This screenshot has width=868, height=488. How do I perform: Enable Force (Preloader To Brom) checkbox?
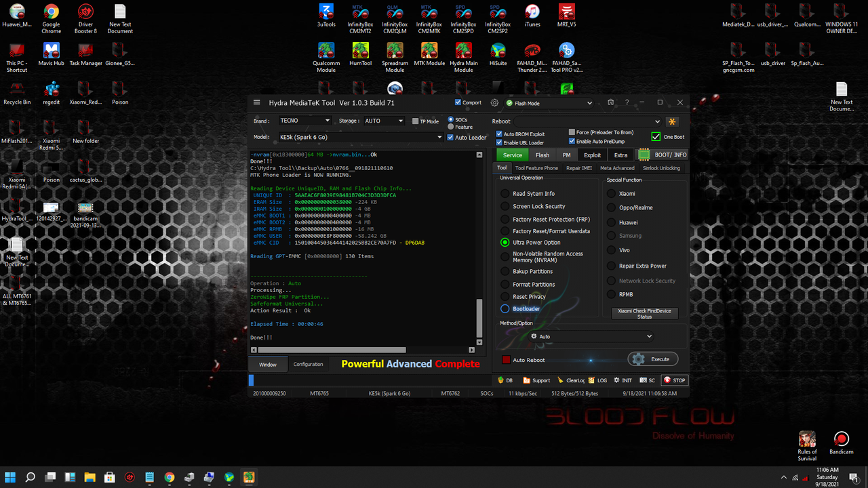point(572,133)
